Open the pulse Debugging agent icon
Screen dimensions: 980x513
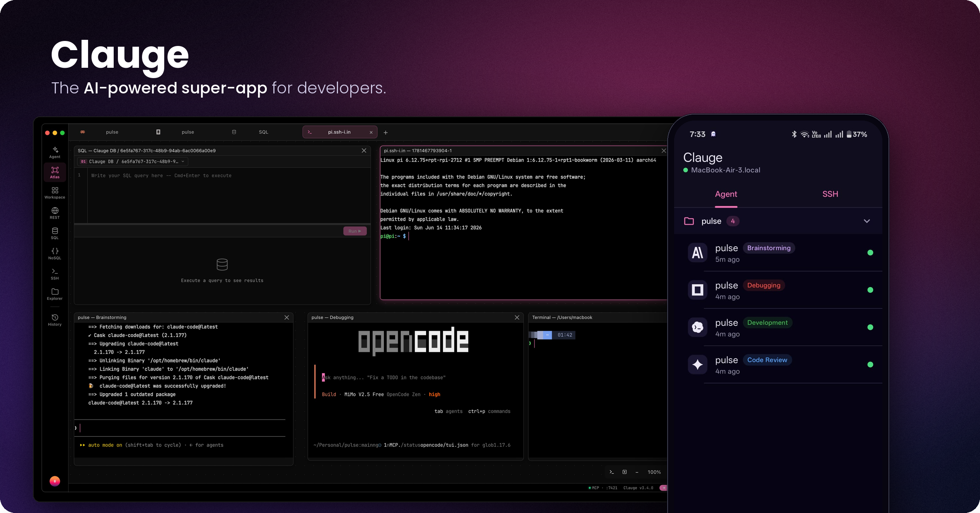click(x=697, y=290)
